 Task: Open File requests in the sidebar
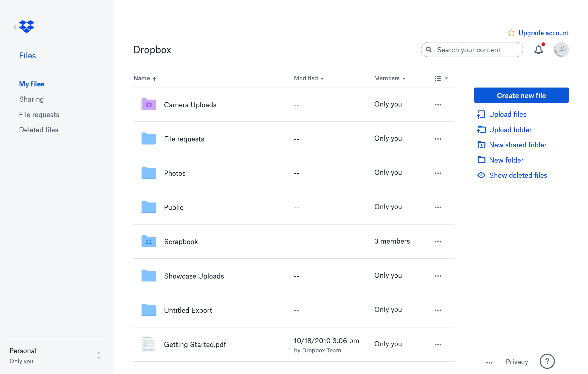pos(39,114)
